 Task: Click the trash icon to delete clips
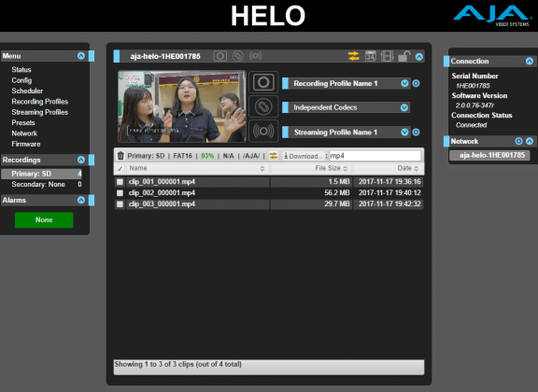120,156
